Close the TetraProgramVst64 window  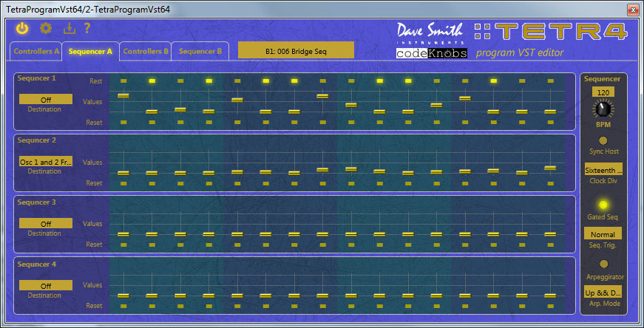tap(631, 10)
